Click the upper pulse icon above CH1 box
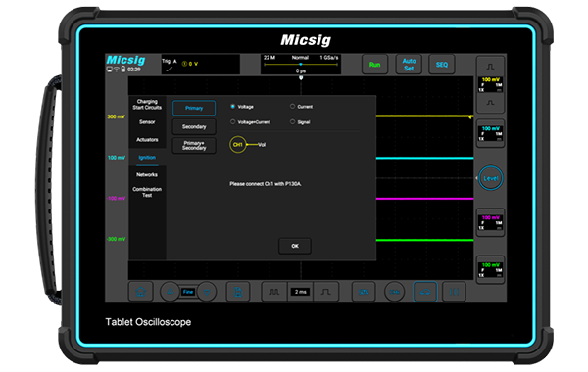 [490, 67]
